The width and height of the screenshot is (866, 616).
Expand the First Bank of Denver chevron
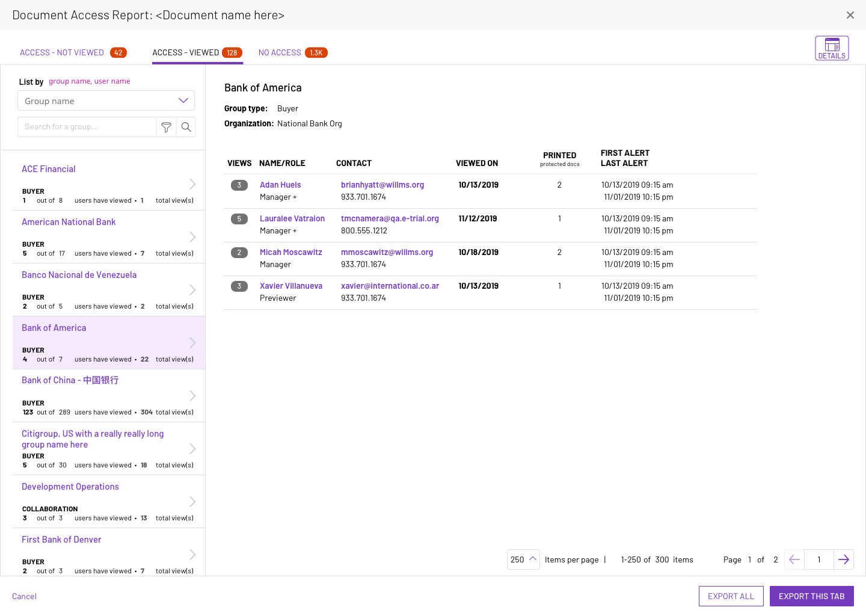point(192,554)
